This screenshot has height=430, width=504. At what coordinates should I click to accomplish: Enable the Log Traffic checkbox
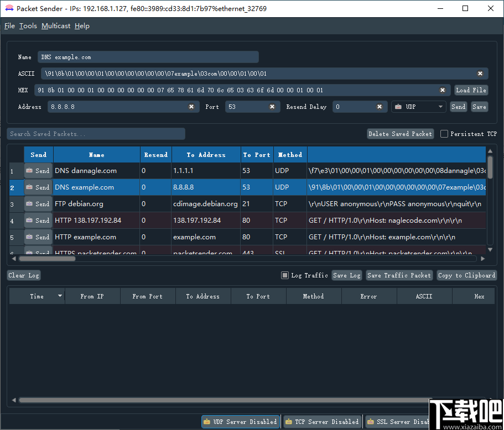pos(285,275)
